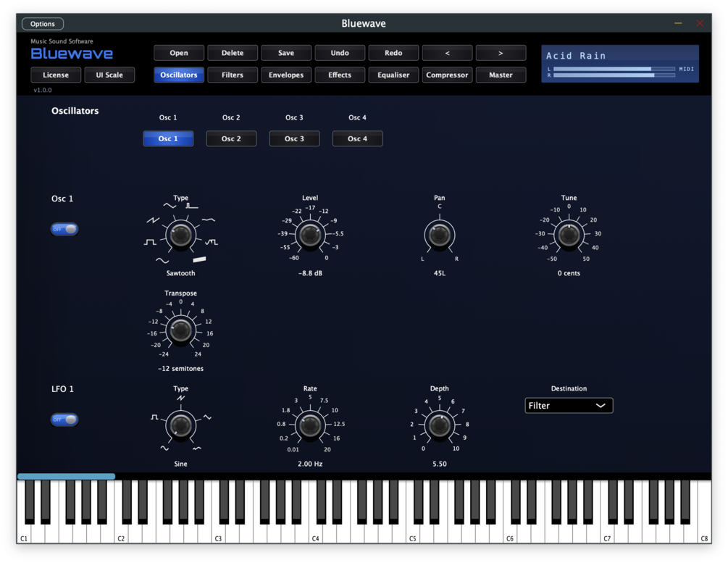Click the keyboard range scrollbar above the keys
This screenshot has width=728, height=563.
click(67, 476)
